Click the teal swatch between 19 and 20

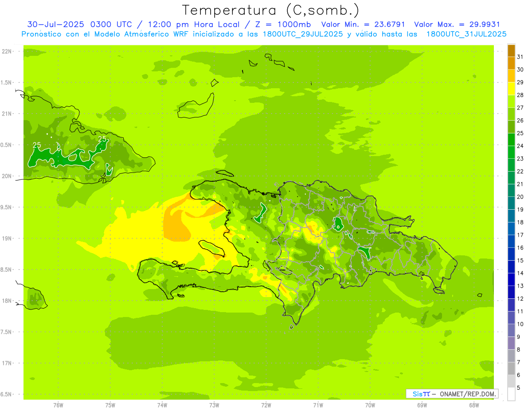(x=511, y=203)
